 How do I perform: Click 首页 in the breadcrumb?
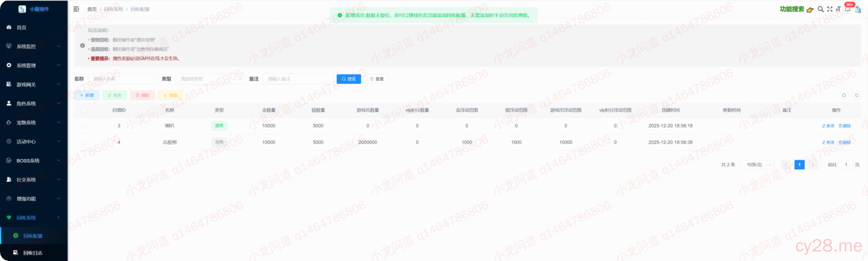click(92, 10)
